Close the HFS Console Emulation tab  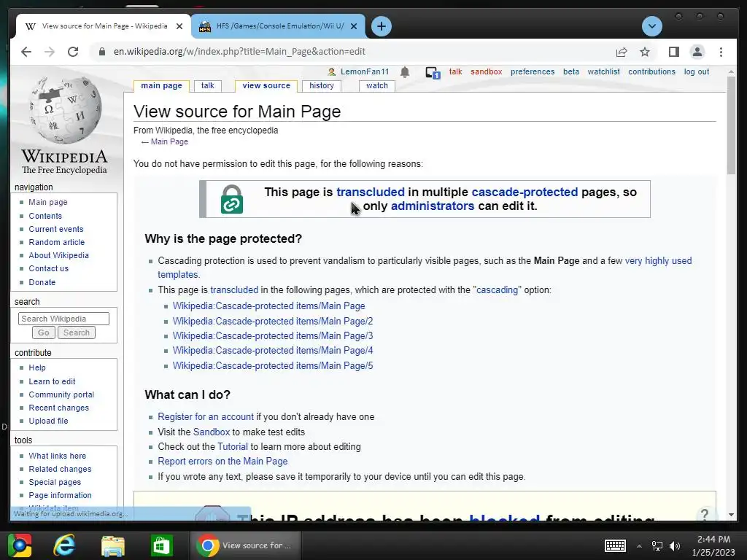(354, 26)
